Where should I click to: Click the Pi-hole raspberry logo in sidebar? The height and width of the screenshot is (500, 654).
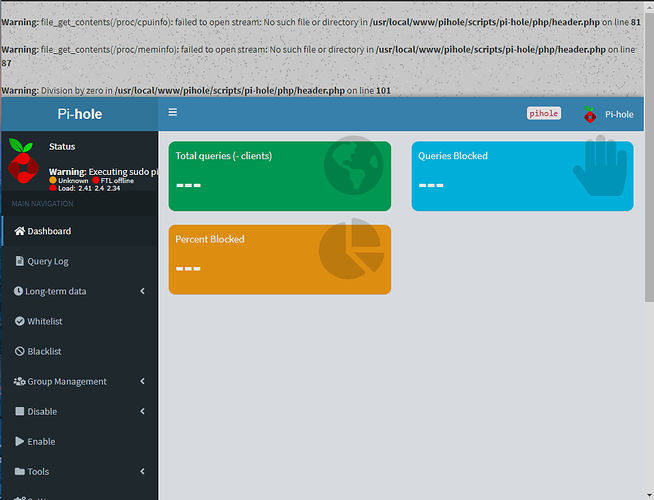pyautogui.click(x=22, y=159)
